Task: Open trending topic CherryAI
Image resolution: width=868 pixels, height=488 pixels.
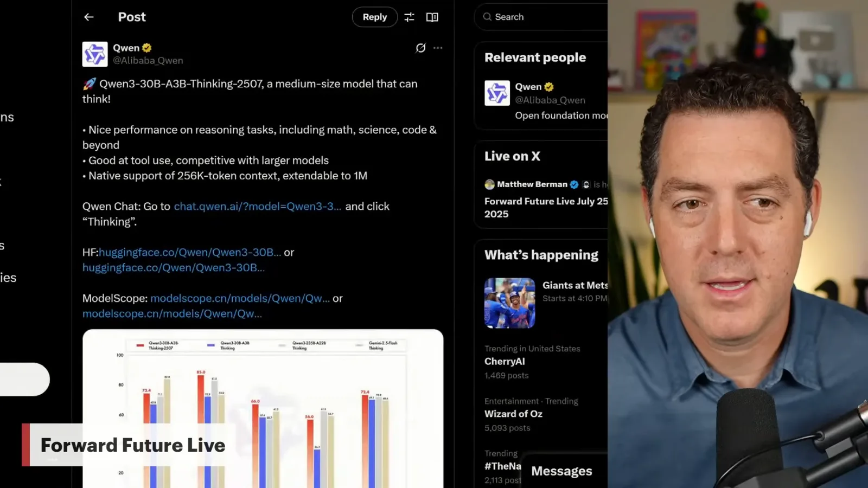Action: point(505,362)
